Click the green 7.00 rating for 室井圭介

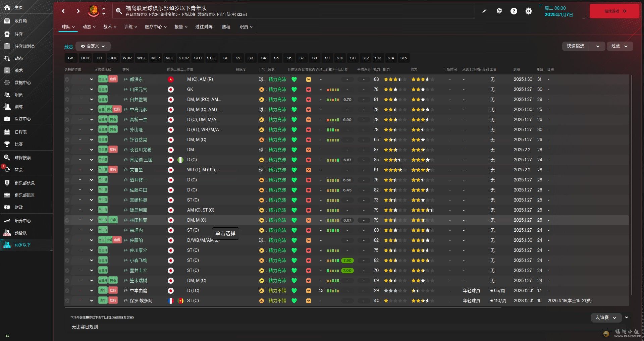coord(347,271)
